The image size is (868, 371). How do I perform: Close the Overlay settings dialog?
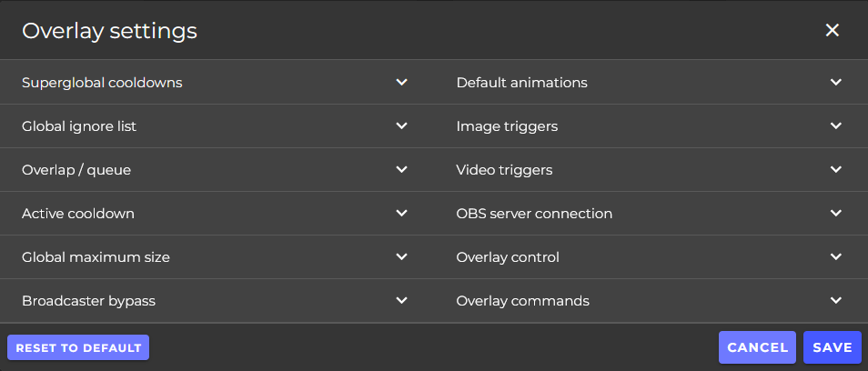pyautogui.click(x=832, y=30)
